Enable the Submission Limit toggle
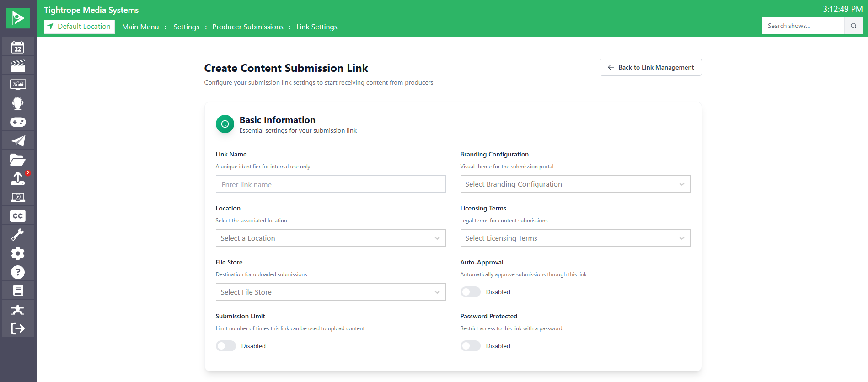This screenshot has height=382, width=868. (225, 346)
